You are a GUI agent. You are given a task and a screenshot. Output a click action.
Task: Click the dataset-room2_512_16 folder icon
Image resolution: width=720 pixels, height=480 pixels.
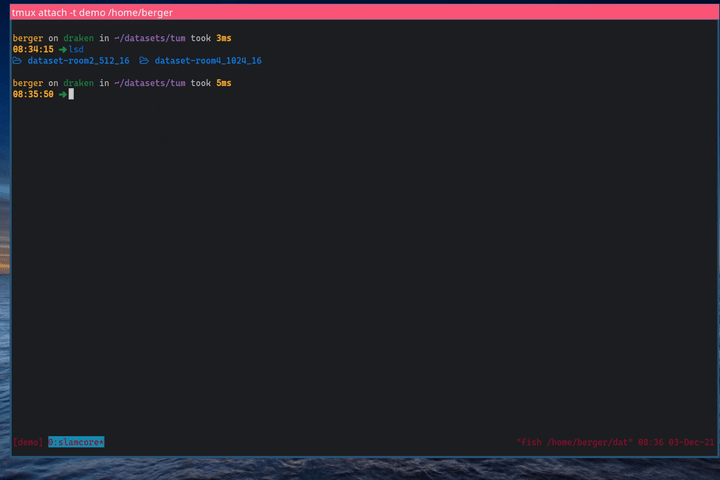[17, 61]
